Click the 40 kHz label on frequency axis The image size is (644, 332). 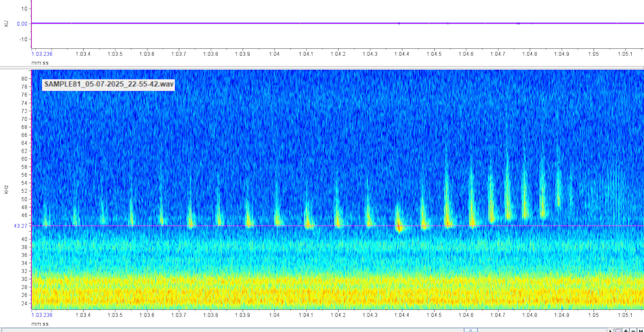pyautogui.click(x=25, y=239)
